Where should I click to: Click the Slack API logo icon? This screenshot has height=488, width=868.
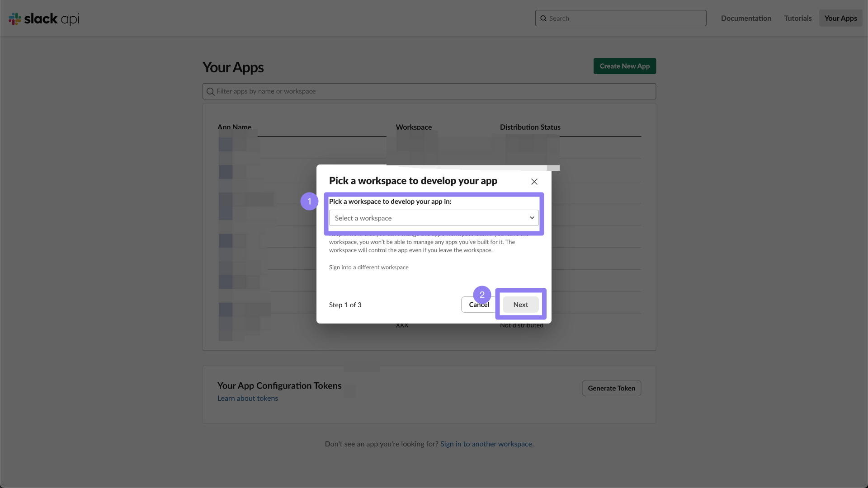coord(15,18)
